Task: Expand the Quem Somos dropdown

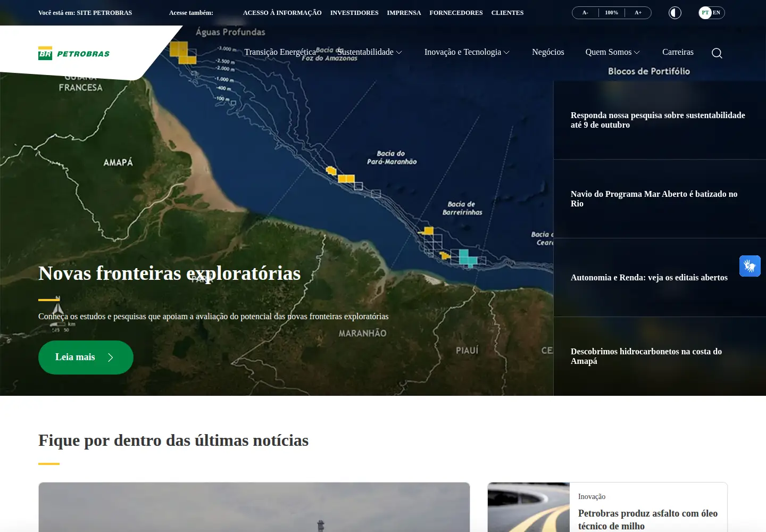Action: [613, 52]
